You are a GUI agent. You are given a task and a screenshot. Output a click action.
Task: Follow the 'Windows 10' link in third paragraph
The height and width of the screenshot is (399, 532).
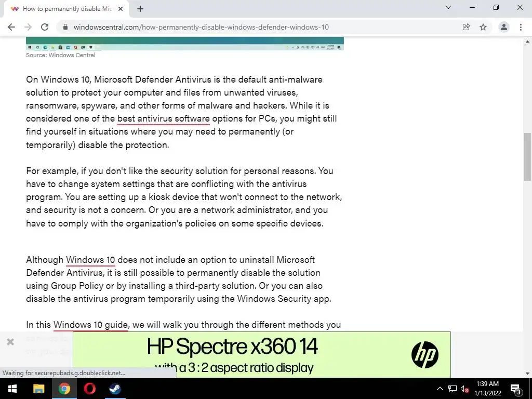click(90, 260)
